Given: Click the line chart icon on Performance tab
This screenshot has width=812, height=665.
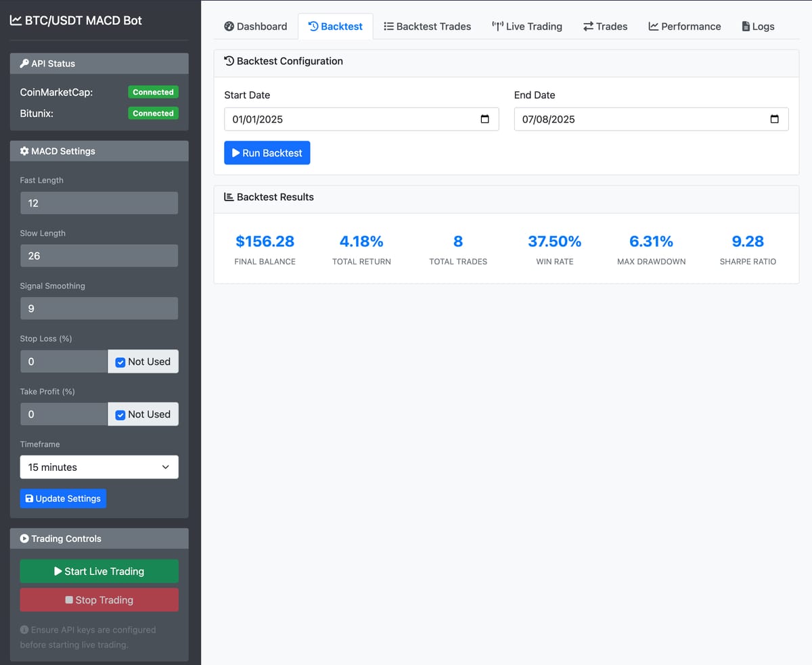Looking at the screenshot, I should tap(654, 26).
